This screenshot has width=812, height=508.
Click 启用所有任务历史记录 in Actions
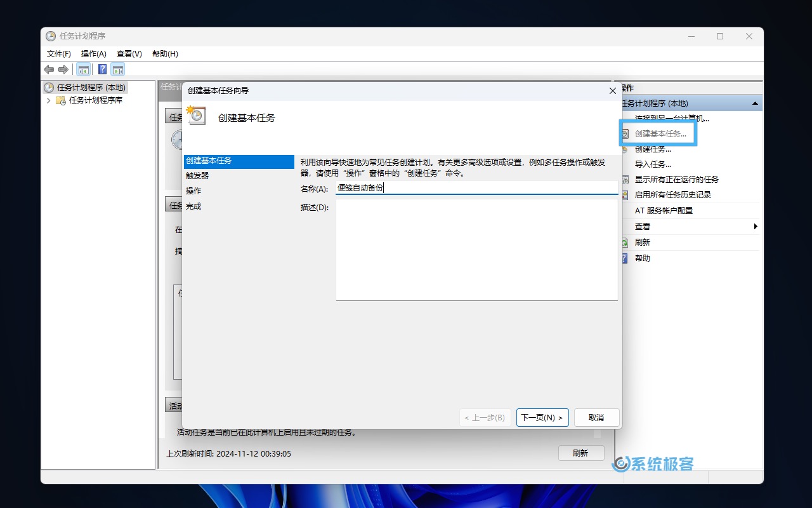click(673, 195)
